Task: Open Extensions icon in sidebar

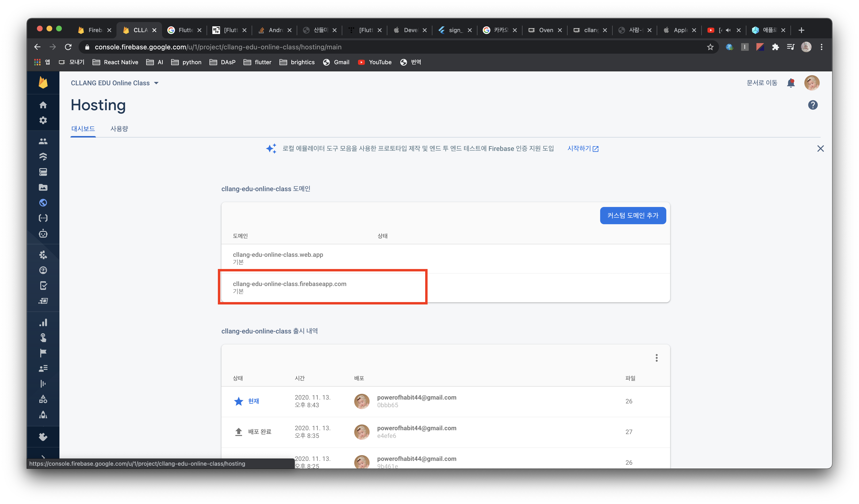Action: [x=43, y=437]
